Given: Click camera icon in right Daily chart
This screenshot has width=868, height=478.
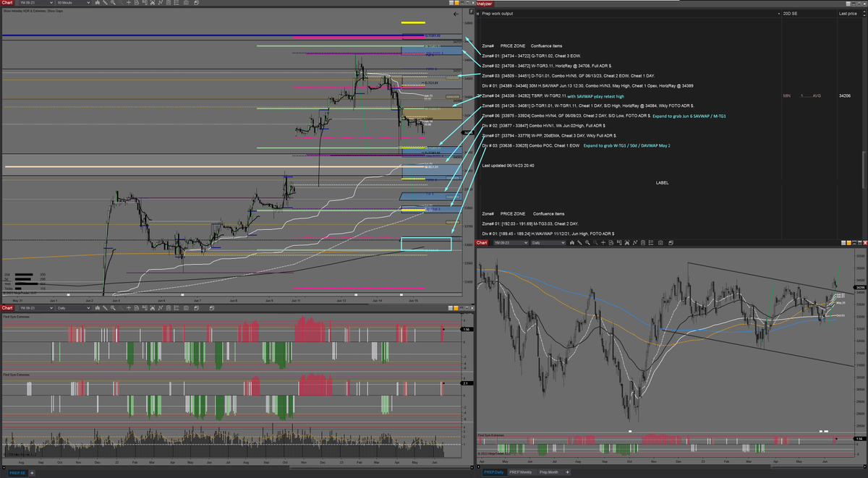Looking at the screenshot, I should (x=660, y=243).
